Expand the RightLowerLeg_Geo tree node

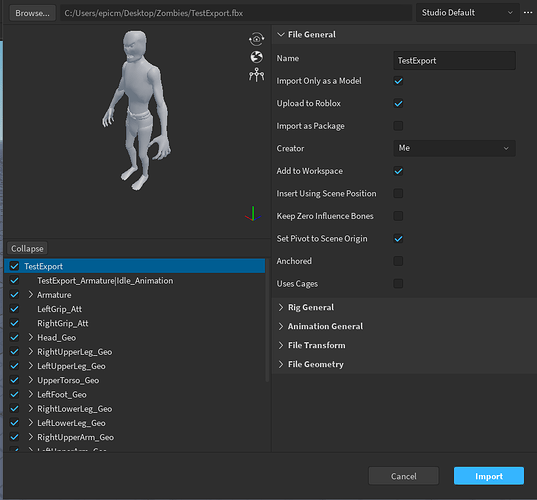(31, 409)
